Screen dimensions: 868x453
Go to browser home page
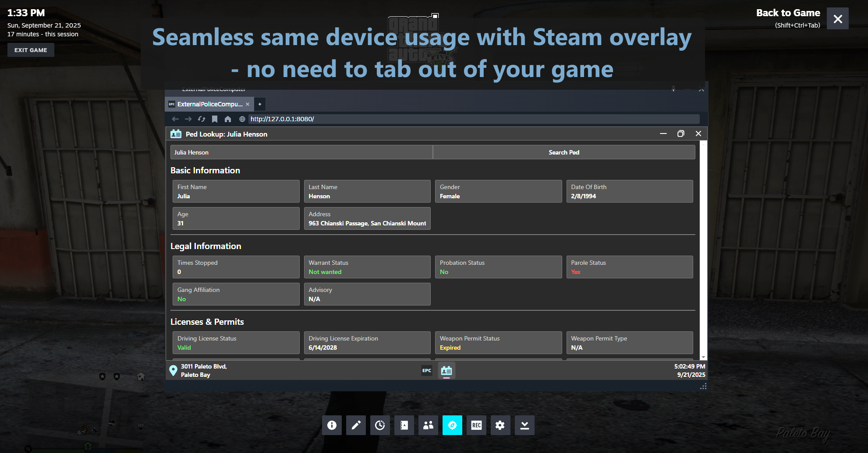(x=228, y=119)
